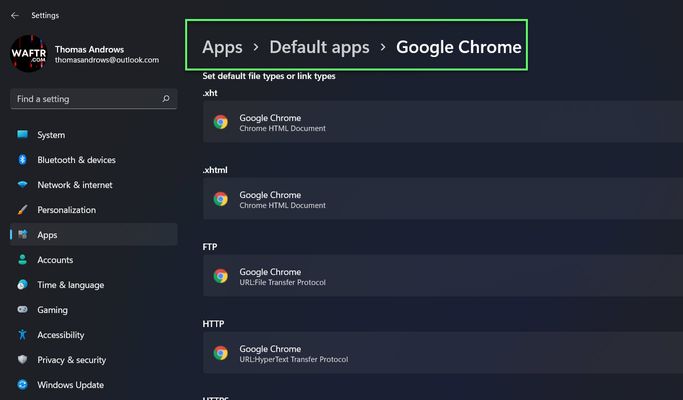
Task: Go back with the Settings back arrow
Action: click(x=15, y=15)
